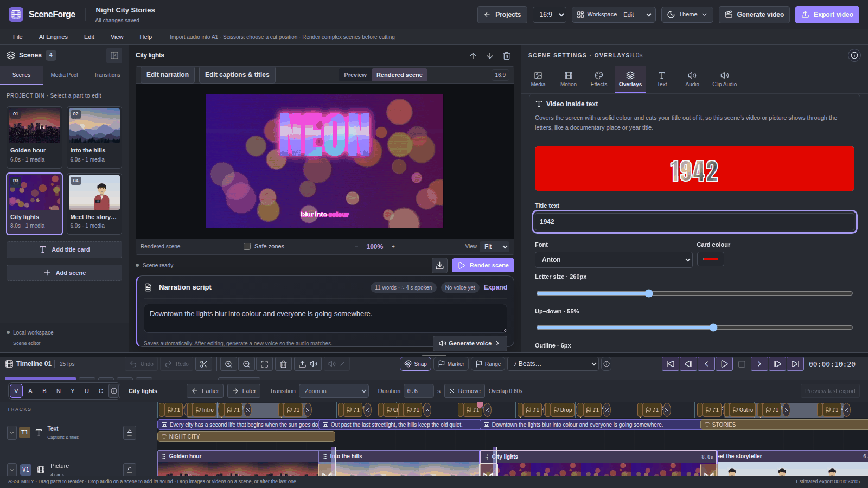Open the 16:9 aspect ratio dropdown

(x=550, y=15)
